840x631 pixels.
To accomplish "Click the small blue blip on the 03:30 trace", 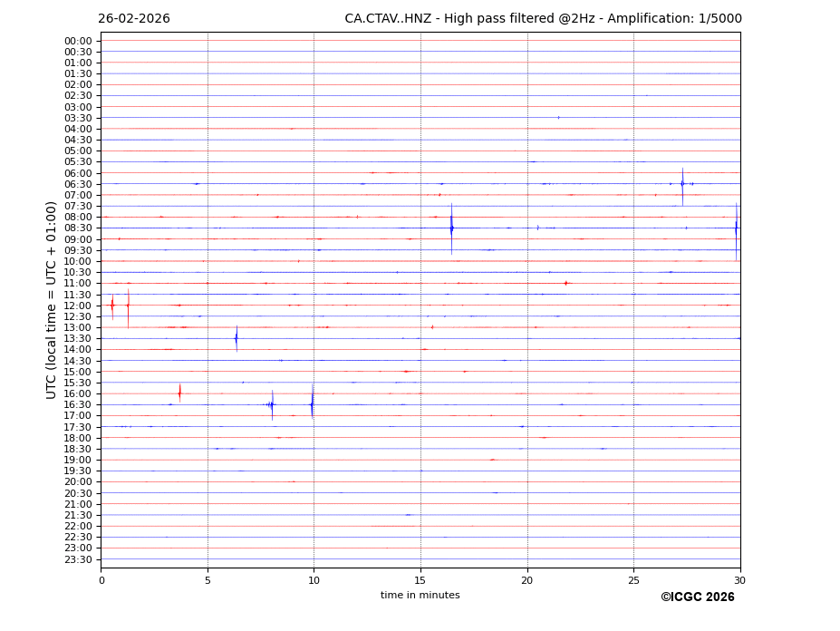I will click(x=558, y=118).
